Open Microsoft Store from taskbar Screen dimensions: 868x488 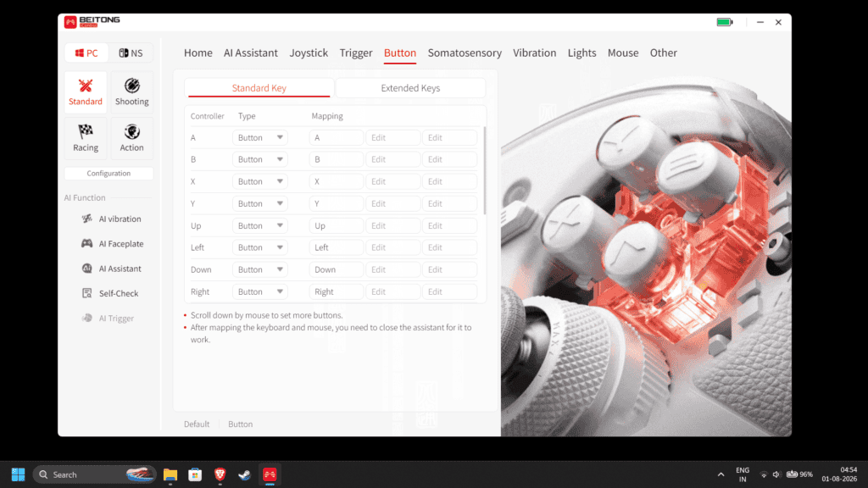195,474
